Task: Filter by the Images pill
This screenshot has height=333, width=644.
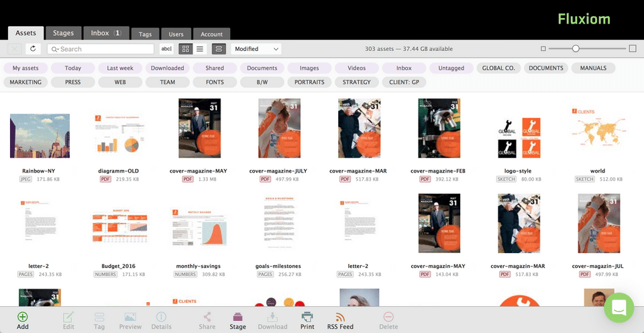Action: click(309, 68)
